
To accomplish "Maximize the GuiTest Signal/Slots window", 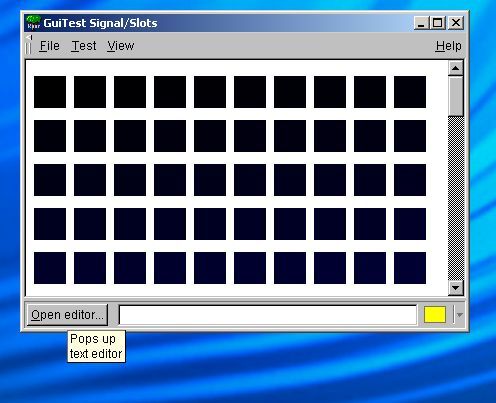I will pos(438,23).
